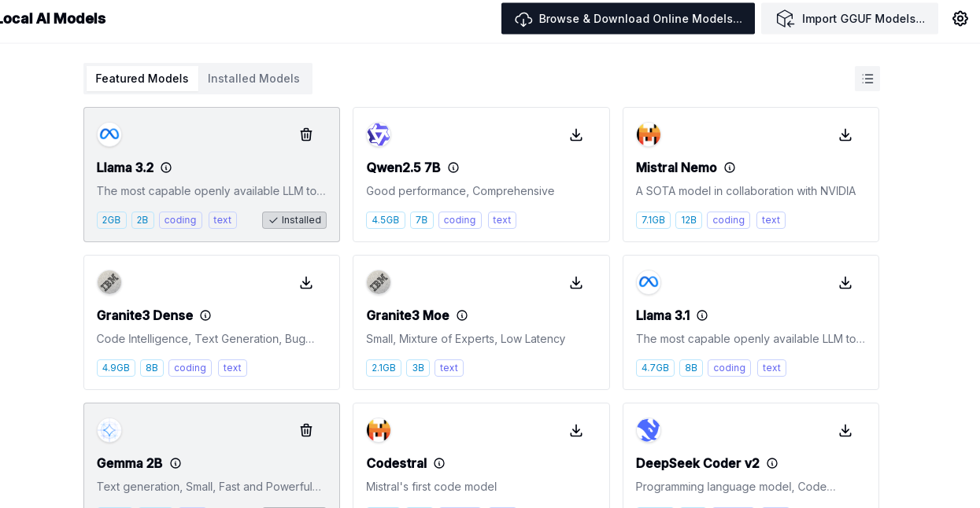This screenshot has width=980, height=508.
Task: Download the DeepSeek Coder v2 model
Action: click(845, 430)
